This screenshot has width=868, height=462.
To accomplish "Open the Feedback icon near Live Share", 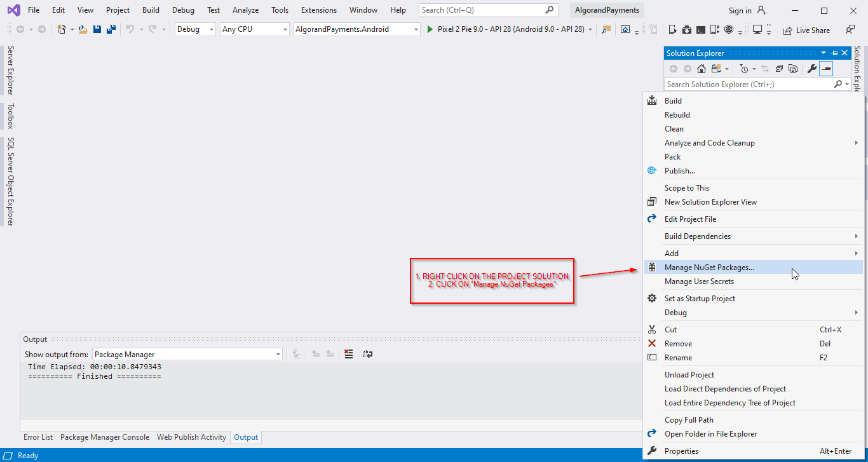I will point(850,30).
